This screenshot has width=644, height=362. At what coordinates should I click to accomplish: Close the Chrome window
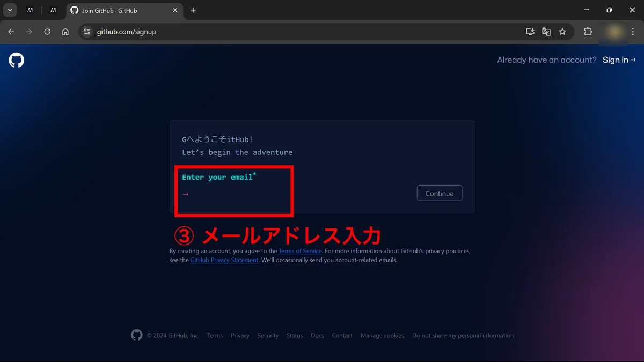(632, 10)
